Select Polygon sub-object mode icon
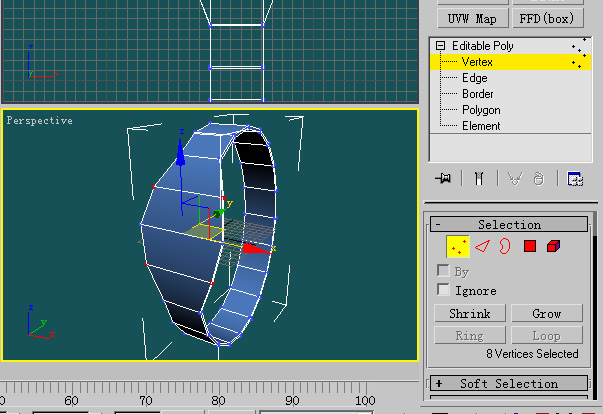This screenshot has height=414, width=603. (530, 246)
